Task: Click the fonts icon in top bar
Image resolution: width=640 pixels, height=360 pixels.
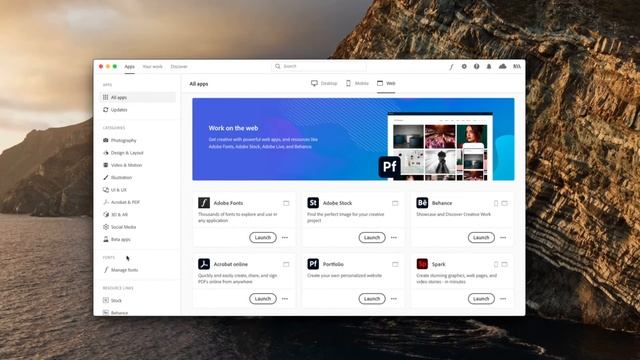Action: (451, 67)
